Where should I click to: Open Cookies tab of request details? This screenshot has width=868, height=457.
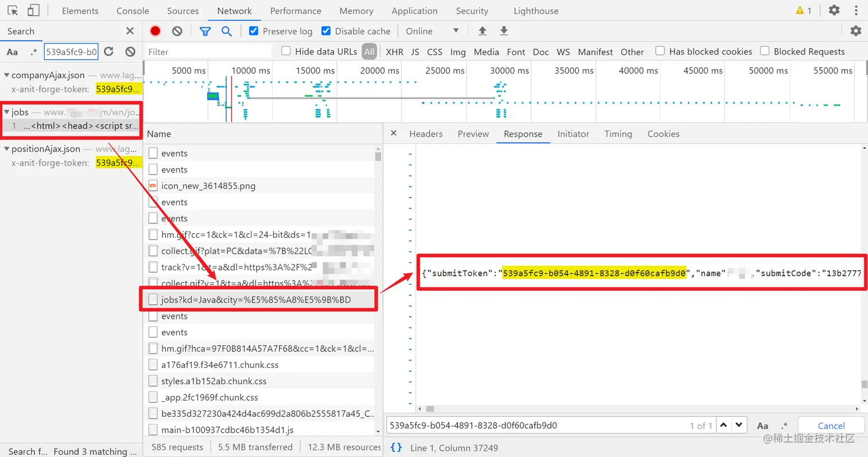pyautogui.click(x=663, y=134)
